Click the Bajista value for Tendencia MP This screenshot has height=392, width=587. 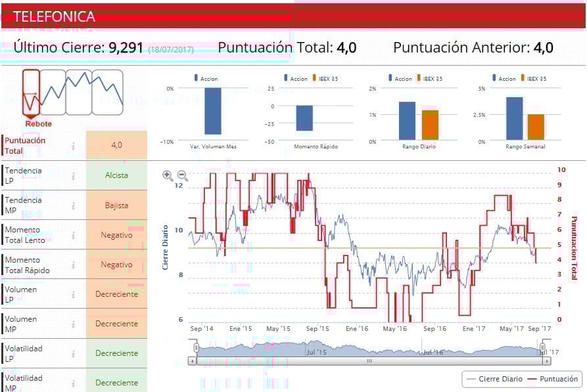click(116, 206)
